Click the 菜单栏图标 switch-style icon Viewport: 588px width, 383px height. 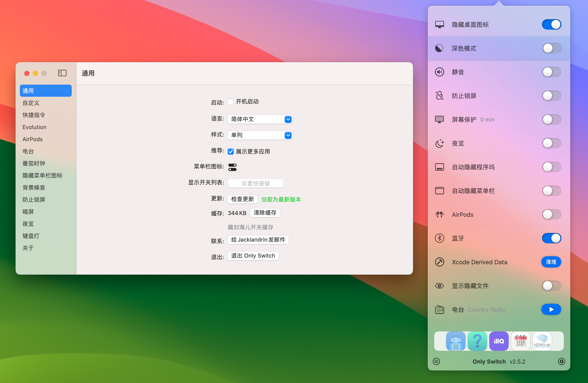232,167
